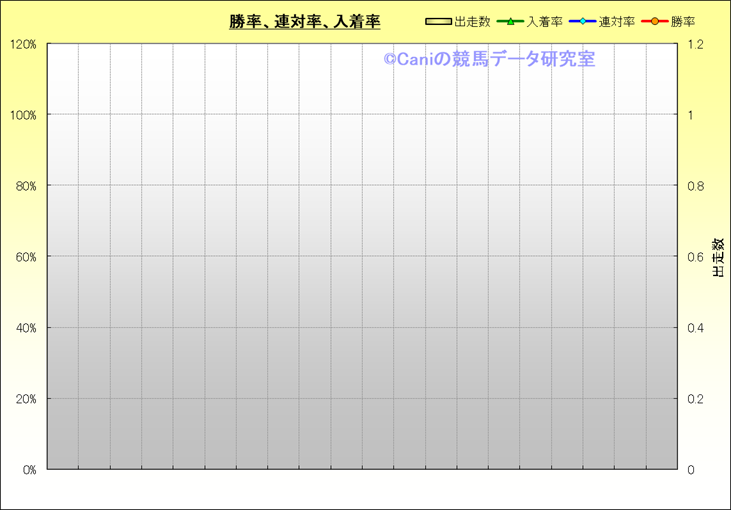Select the chart title 勝率、連対率、入着率
The image size is (731, 510).
tap(304, 21)
